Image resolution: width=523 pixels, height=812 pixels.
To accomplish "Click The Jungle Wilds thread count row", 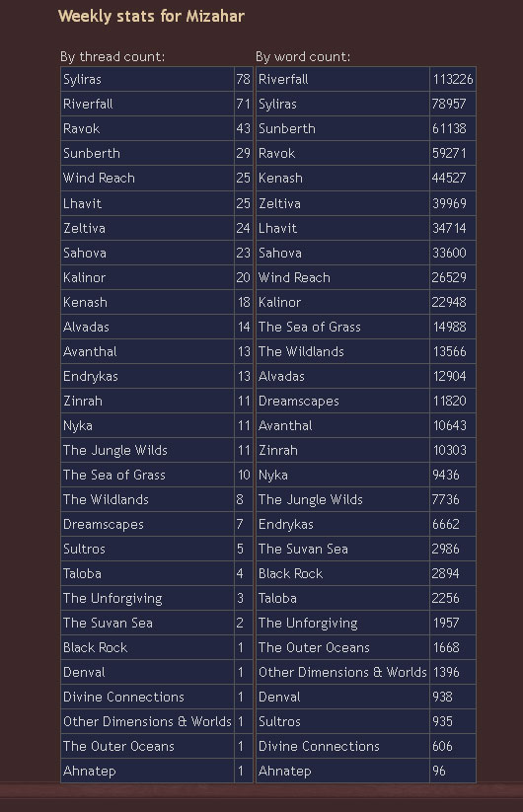I will click(x=156, y=450).
